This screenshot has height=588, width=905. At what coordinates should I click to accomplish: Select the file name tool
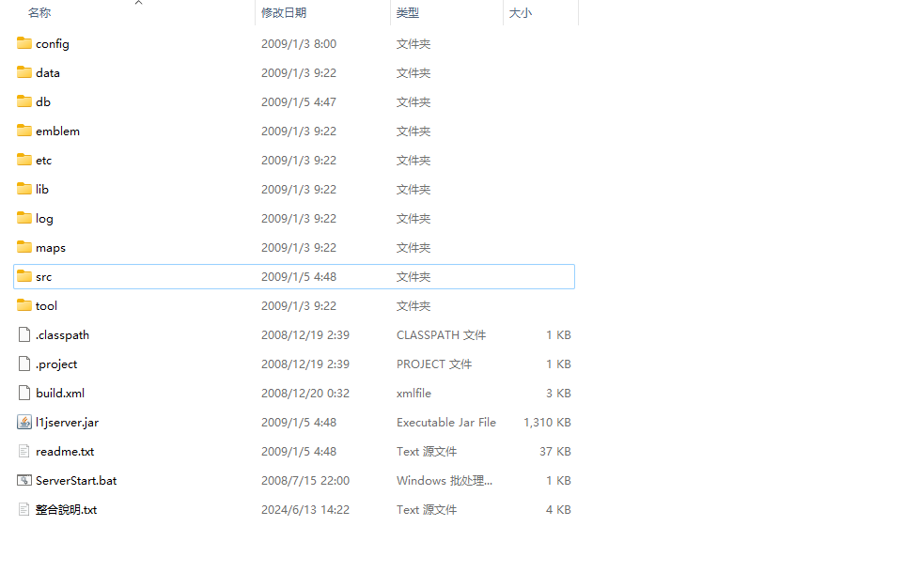coord(46,306)
